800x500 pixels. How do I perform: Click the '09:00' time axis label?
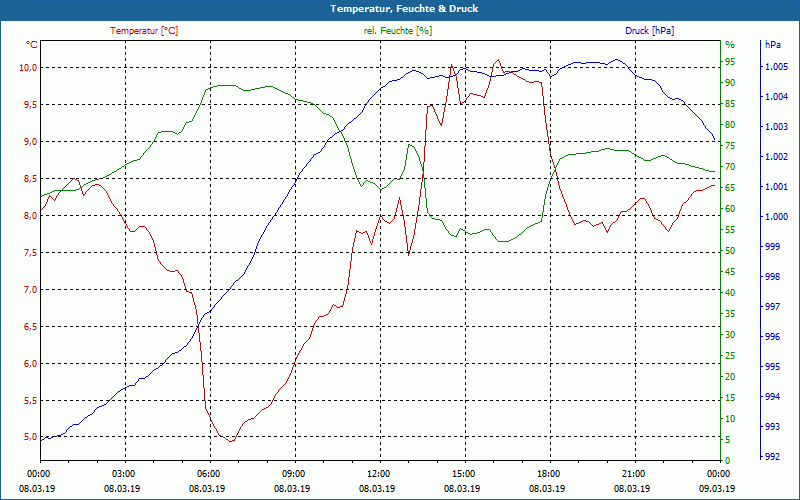click(x=292, y=474)
